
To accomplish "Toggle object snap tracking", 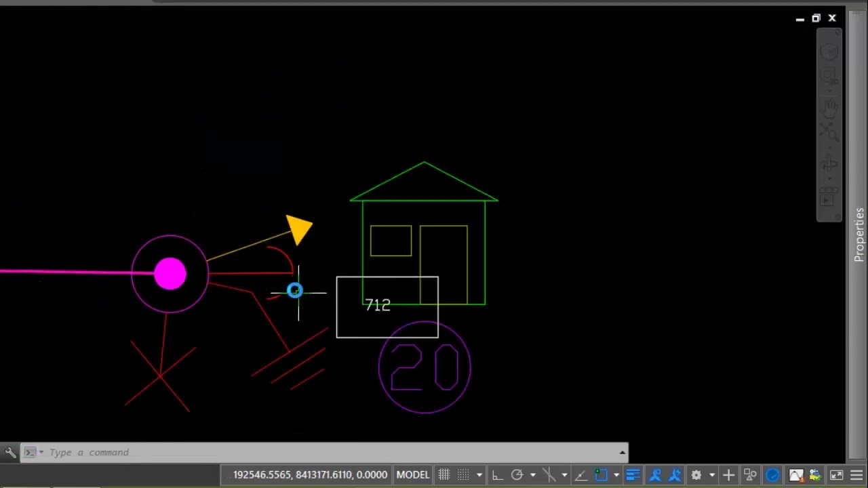I will tap(581, 475).
